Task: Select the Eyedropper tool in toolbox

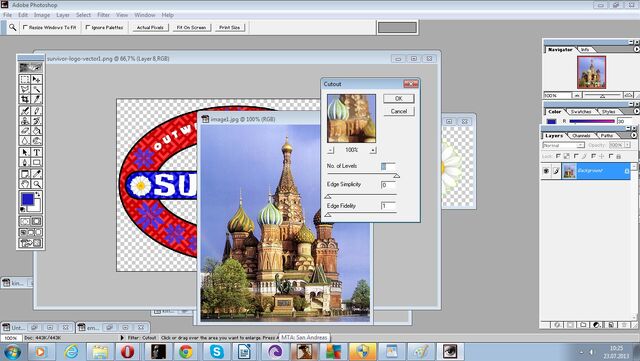Action: pyautogui.click(x=36, y=174)
